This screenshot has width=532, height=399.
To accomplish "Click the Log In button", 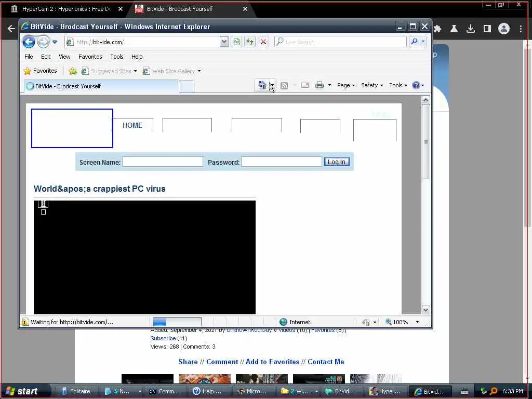I will [337, 162].
